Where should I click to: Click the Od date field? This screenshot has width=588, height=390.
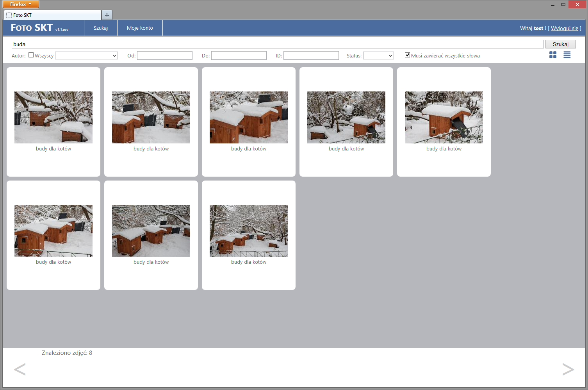(x=164, y=56)
